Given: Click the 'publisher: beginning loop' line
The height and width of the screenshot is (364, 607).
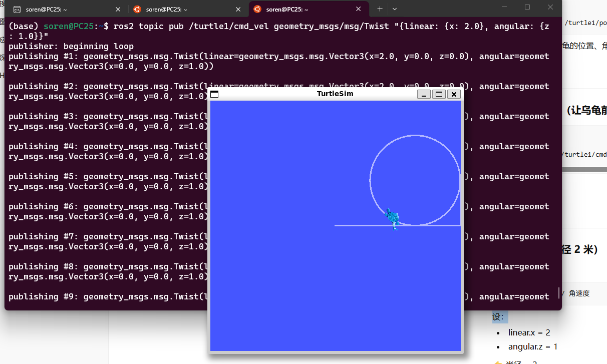Looking at the screenshot, I should 71,46.
